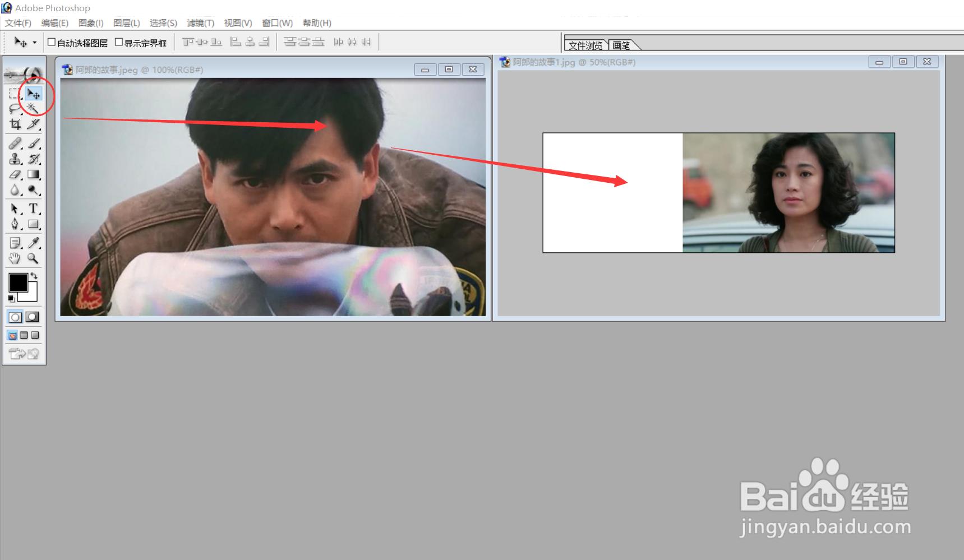Open the 窗口(W) menu
The image size is (964, 560).
(x=278, y=23)
